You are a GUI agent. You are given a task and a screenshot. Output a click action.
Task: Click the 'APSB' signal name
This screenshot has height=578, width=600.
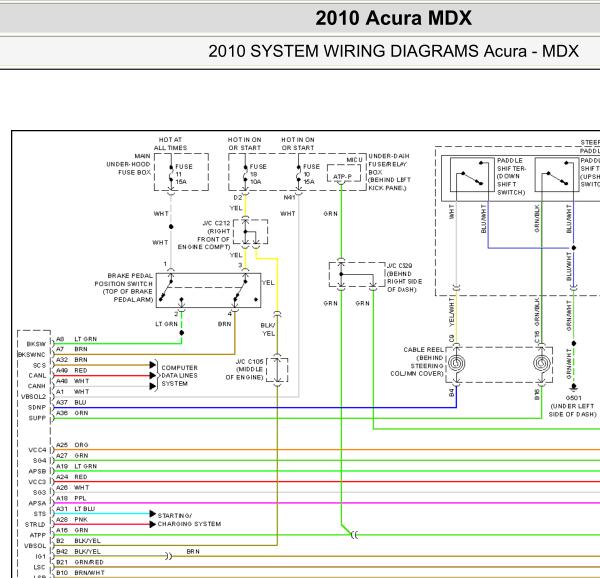(37, 471)
